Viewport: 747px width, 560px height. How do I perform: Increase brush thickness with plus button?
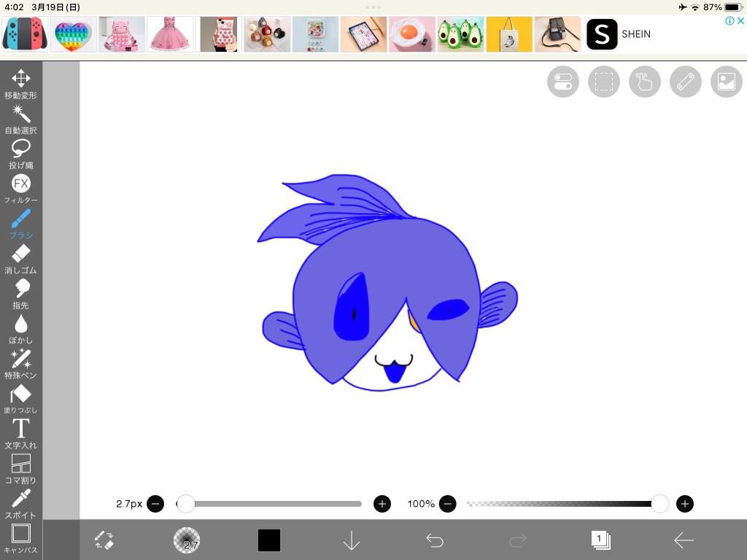(x=382, y=504)
